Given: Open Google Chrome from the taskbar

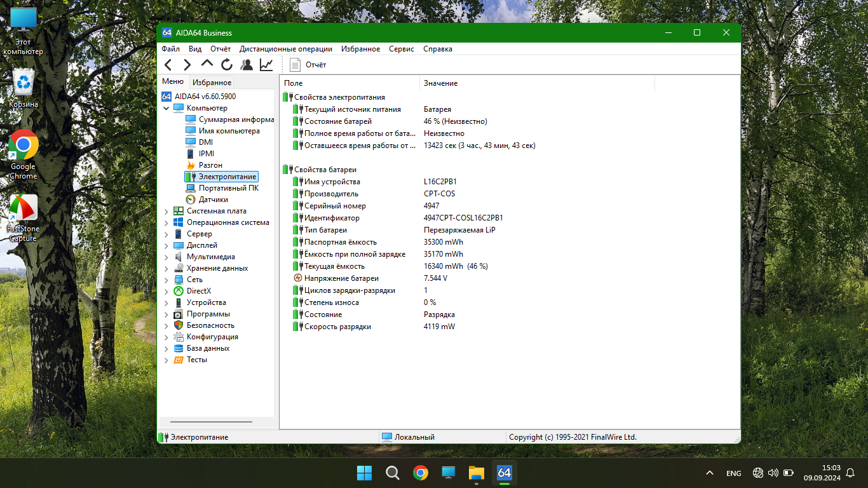Looking at the screenshot, I should (420, 473).
